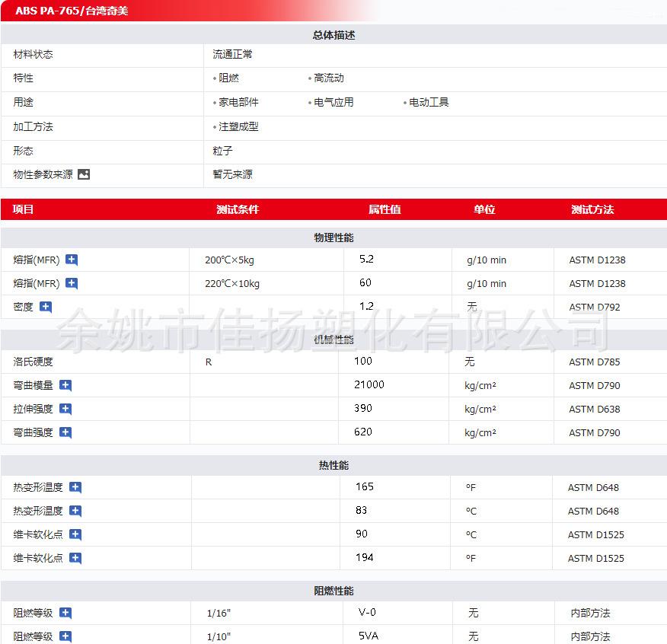Select the value 流通正常
This screenshot has width=667, height=644.
click(x=233, y=55)
